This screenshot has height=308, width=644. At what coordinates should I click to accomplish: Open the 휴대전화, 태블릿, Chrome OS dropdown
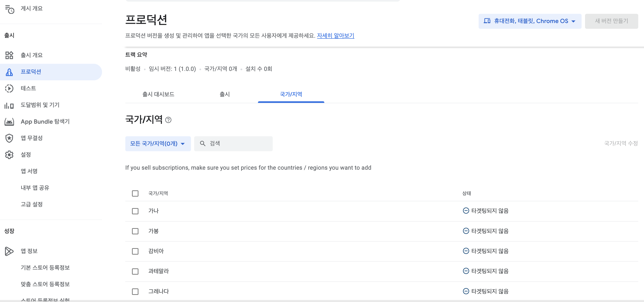[530, 21]
